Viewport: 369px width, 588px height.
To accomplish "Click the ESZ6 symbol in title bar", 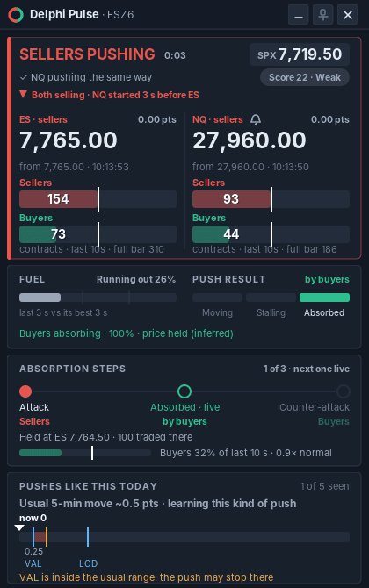I will [120, 15].
